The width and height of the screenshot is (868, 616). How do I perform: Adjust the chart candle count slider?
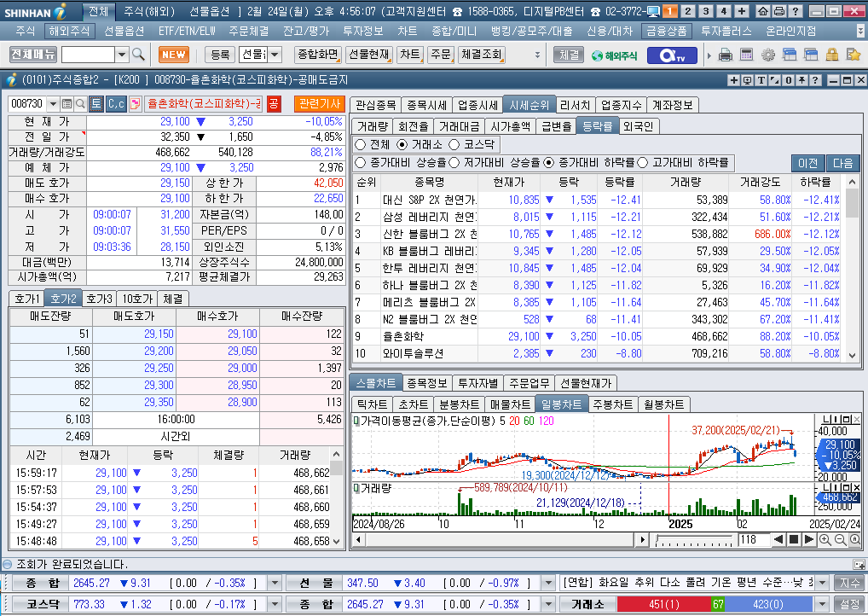(x=693, y=539)
